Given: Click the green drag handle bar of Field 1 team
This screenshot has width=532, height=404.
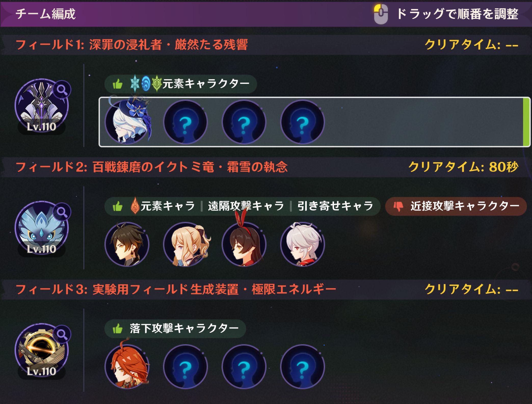Looking at the screenshot, I should 526,122.
